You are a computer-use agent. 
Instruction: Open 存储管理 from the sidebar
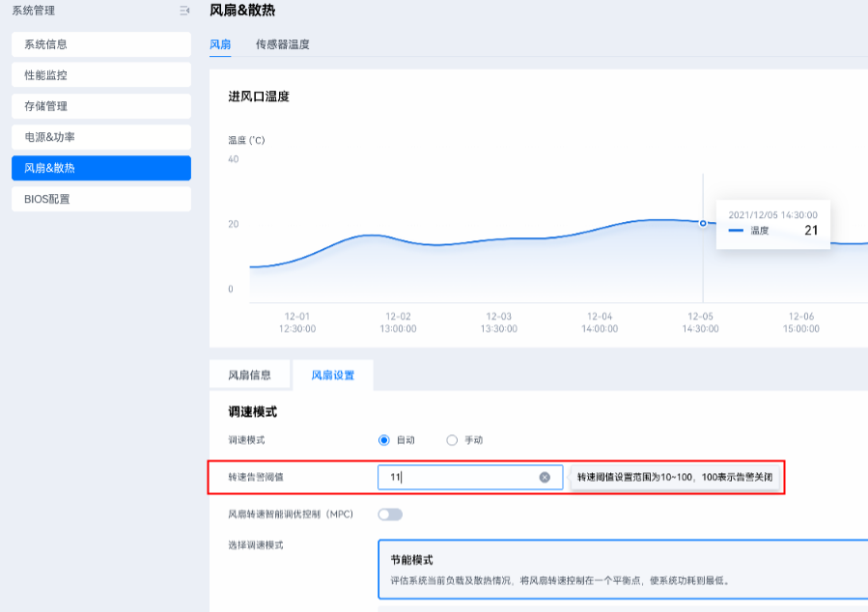[101, 106]
